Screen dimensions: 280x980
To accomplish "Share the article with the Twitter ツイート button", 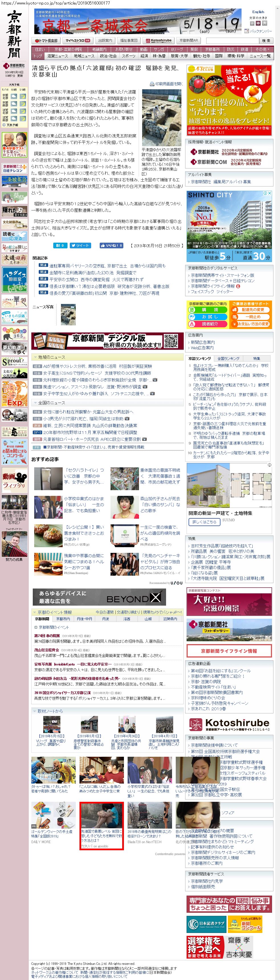I will pyautogui.click(x=80, y=245).
